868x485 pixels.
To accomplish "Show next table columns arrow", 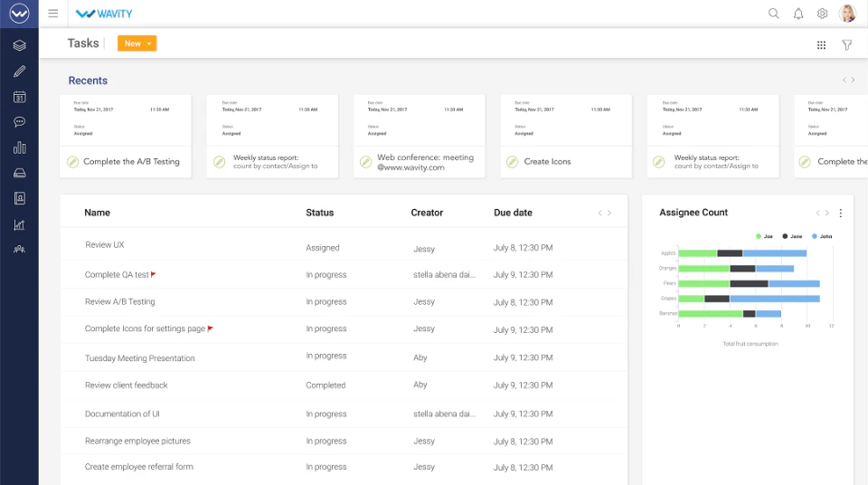I will [609, 213].
